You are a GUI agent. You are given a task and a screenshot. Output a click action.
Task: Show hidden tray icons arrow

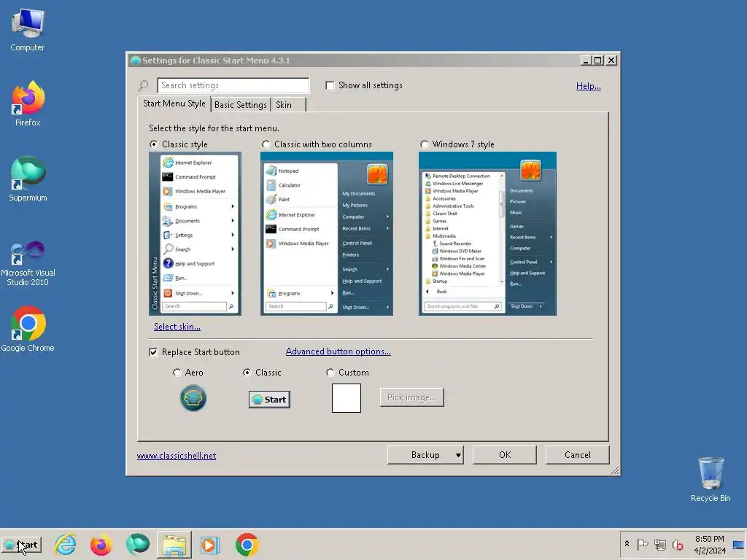(x=627, y=544)
